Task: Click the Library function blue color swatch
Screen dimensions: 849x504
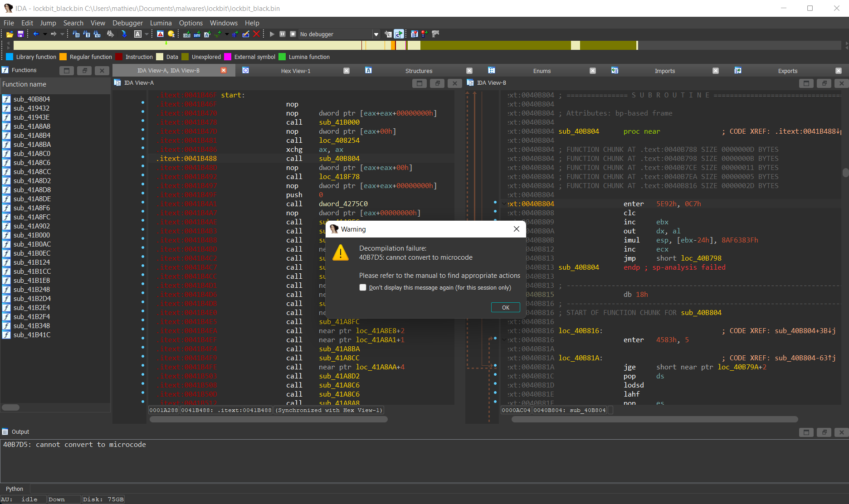Action: point(10,57)
